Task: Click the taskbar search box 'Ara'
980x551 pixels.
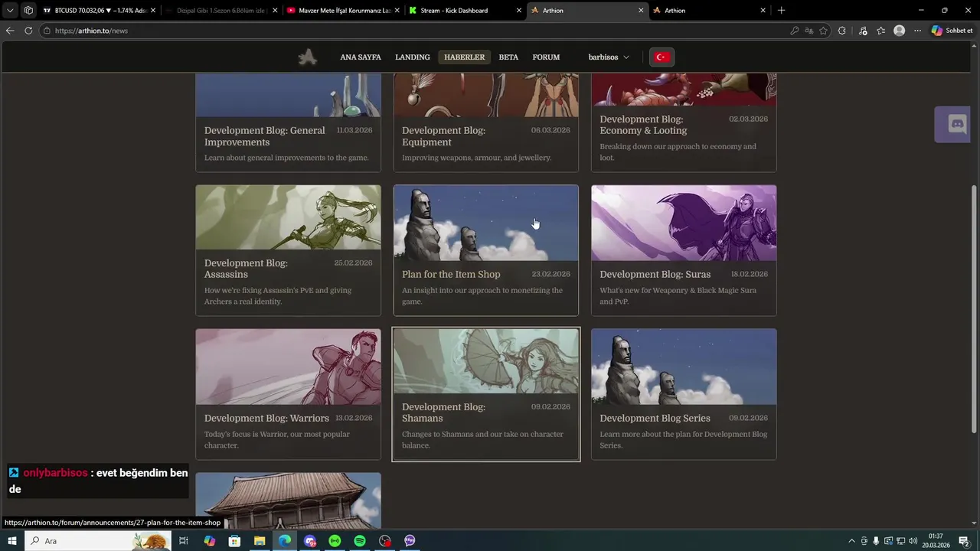Action: coord(98,541)
